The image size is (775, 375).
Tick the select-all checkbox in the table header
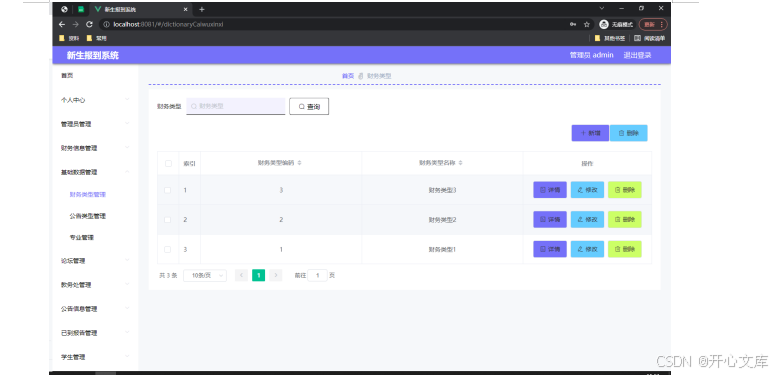tap(168, 163)
